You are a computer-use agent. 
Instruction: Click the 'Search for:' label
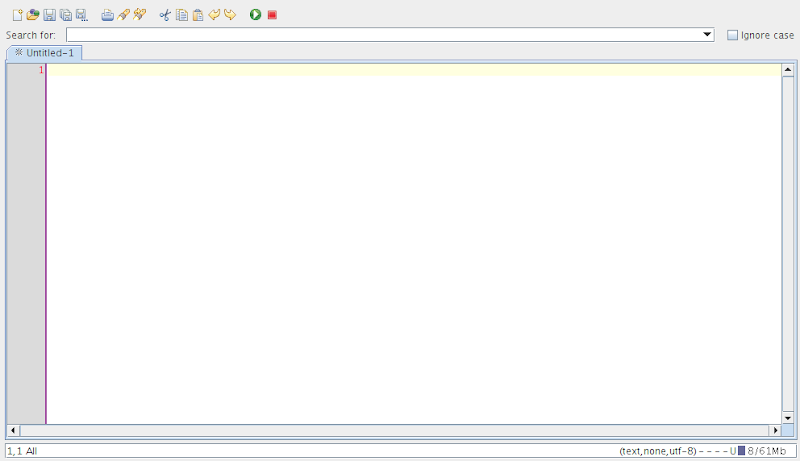(31, 35)
